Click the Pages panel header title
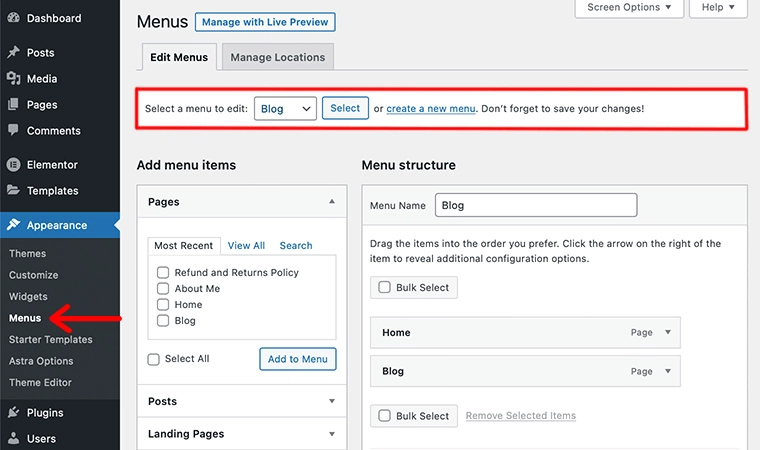760x450 pixels. (164, 202)
